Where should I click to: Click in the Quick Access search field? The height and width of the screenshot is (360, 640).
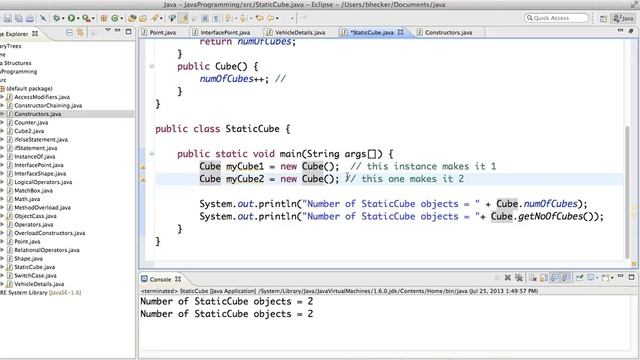[557, 18]
